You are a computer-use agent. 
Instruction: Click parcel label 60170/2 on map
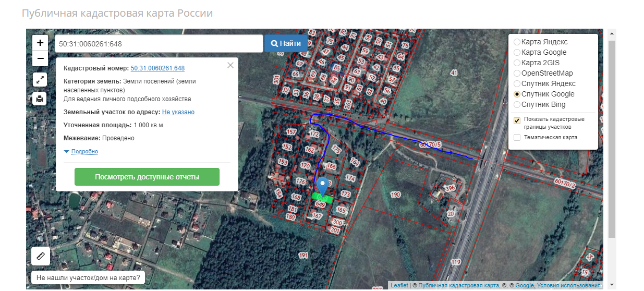coord(565,183)
